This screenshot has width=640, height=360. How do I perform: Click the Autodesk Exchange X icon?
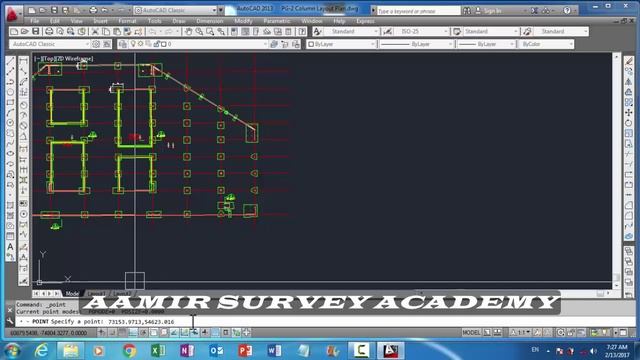[x=534, y=11]
